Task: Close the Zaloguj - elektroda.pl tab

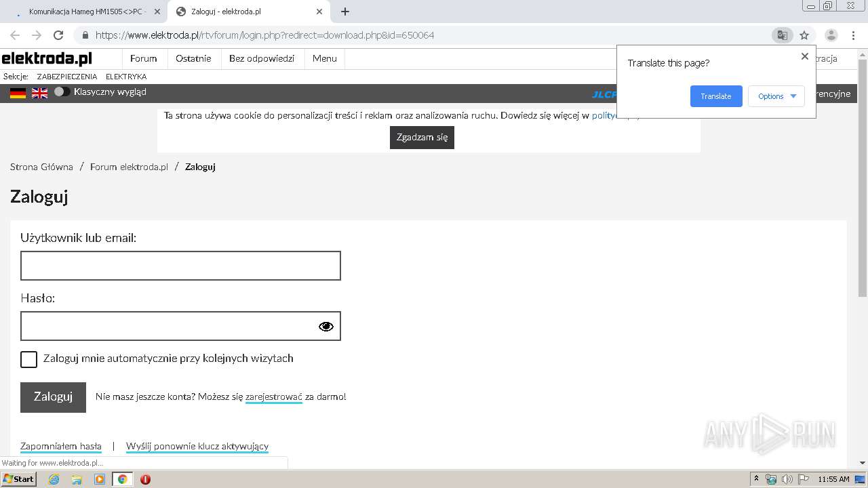Action: point(319,12)
